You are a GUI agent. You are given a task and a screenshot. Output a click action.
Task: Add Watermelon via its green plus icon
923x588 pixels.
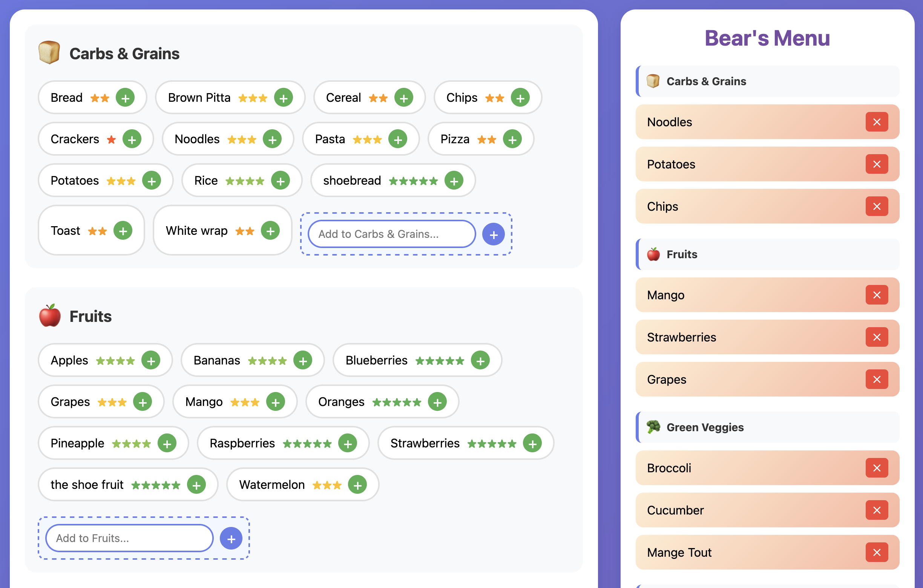(x=357, y=485)
